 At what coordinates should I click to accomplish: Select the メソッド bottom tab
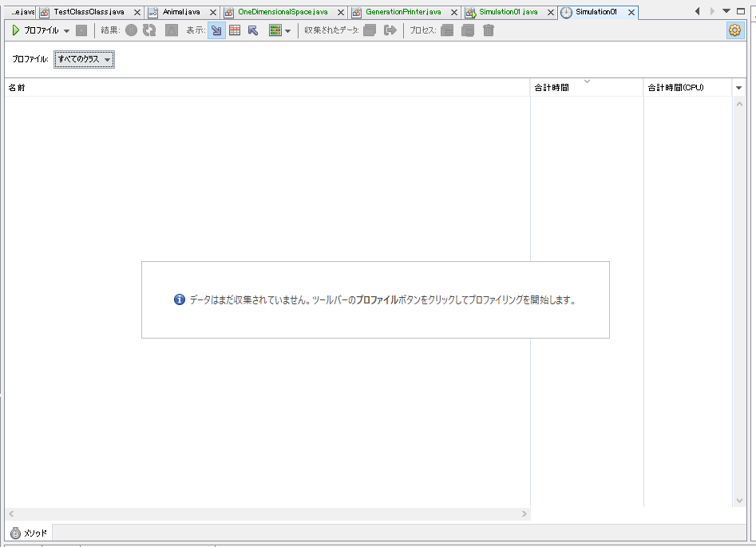tap(29, 533)
